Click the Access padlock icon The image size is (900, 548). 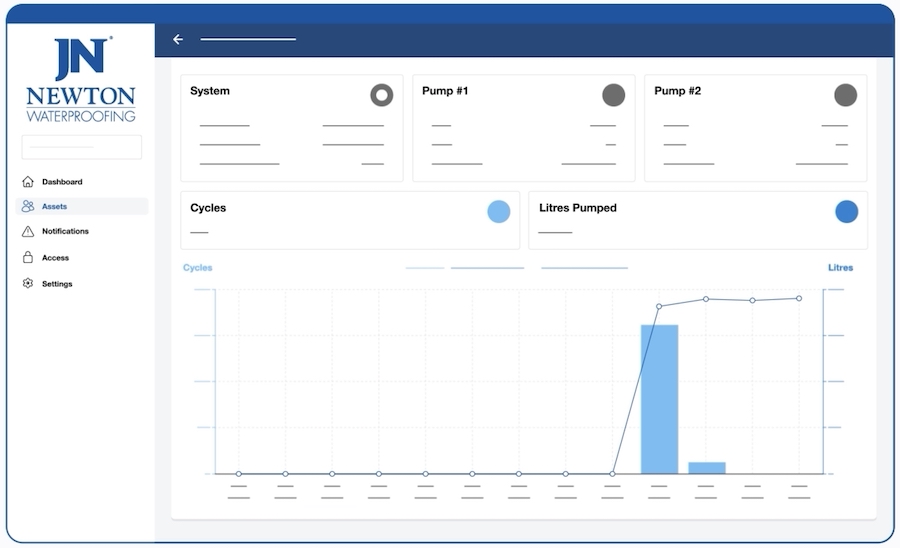tap(28, 258)
